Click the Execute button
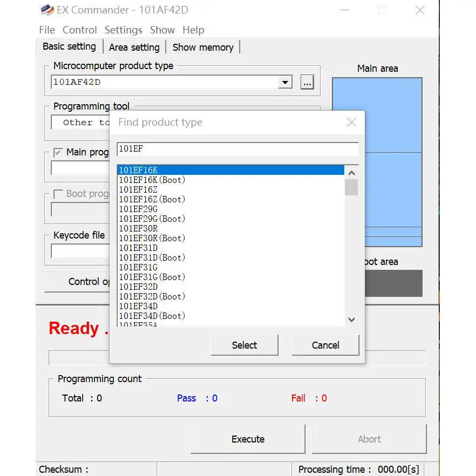Screen dimensions: 476x476 point(248,439)
